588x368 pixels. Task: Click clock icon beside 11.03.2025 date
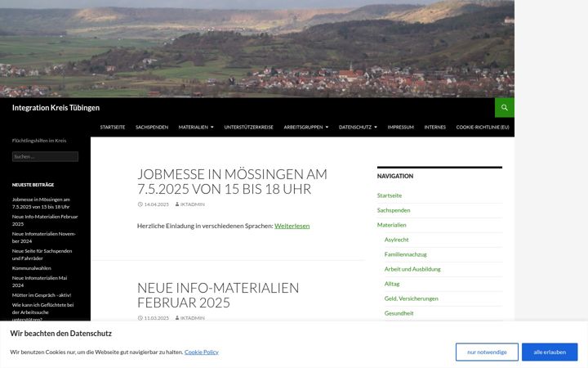pyautogui.click(x=140, y=318)
